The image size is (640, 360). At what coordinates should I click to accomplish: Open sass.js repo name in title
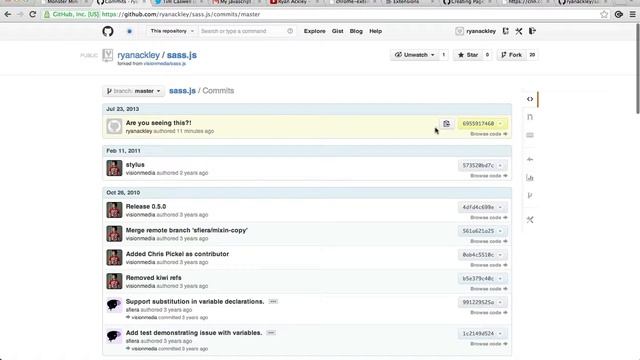(x=182, y=55)
